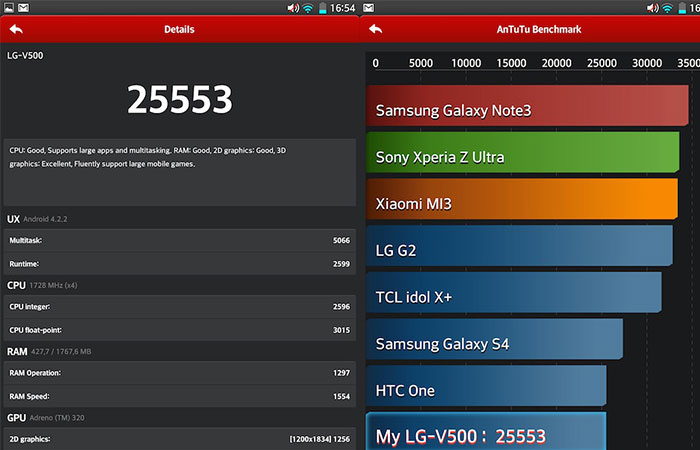Viewport: 700px width, 450px height.
Task: Select the RAM Speed row
Action: (x=179, y=395)
